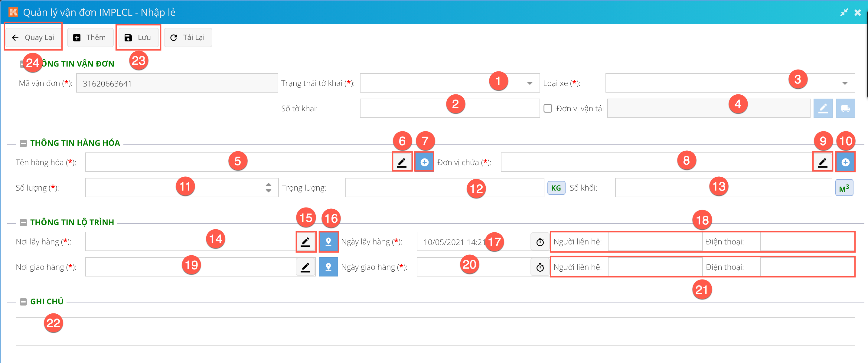Click the map pin icon for Nơi lấy hàng
Screen dimensions: 868x363
[x=328, y=242]
